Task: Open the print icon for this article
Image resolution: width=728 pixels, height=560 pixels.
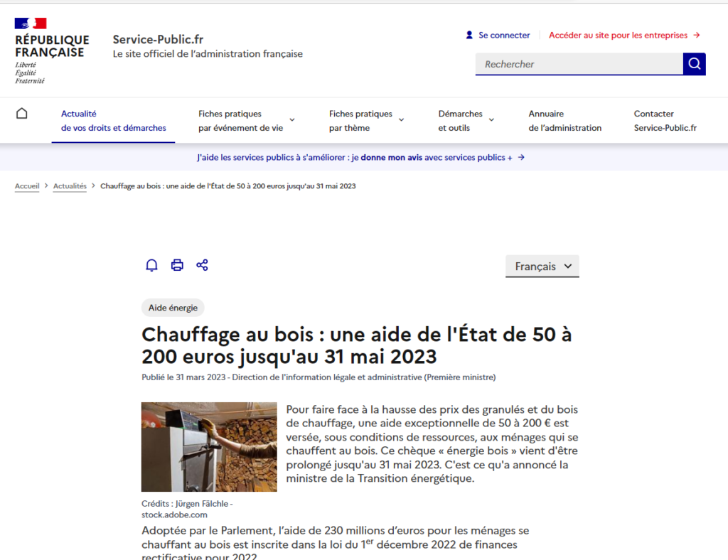Action: (x=176, y=264)
